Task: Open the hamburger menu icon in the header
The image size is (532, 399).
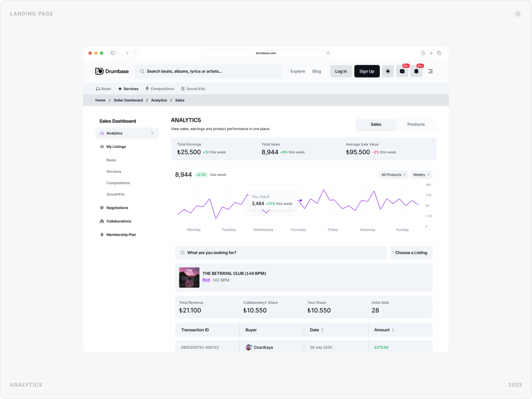Action: 431,71
